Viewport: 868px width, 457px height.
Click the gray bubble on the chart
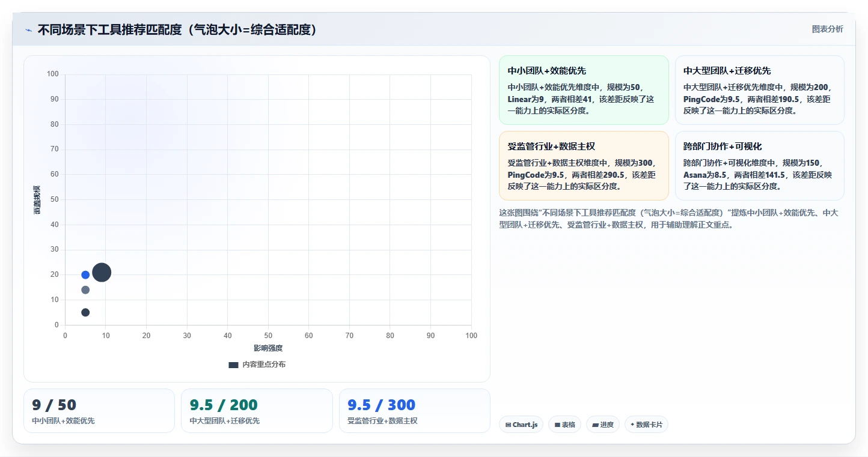coord(85,290)
